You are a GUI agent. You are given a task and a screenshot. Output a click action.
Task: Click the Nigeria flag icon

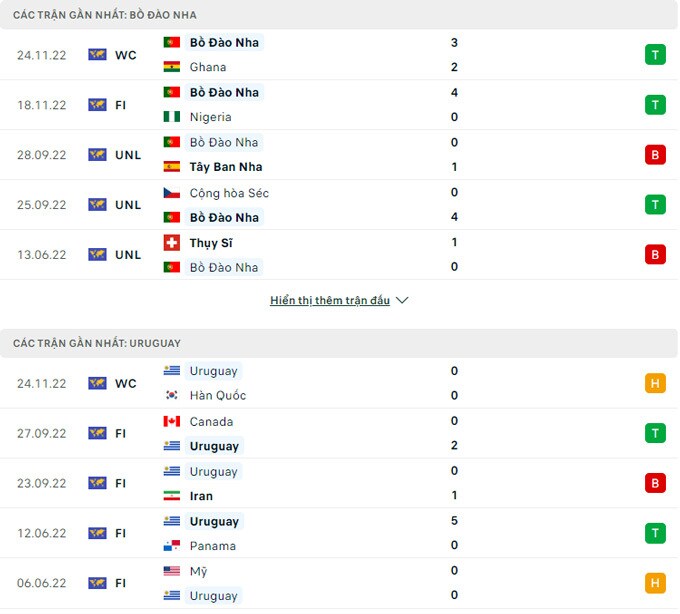pyautogui.click(x=171, y=117)
